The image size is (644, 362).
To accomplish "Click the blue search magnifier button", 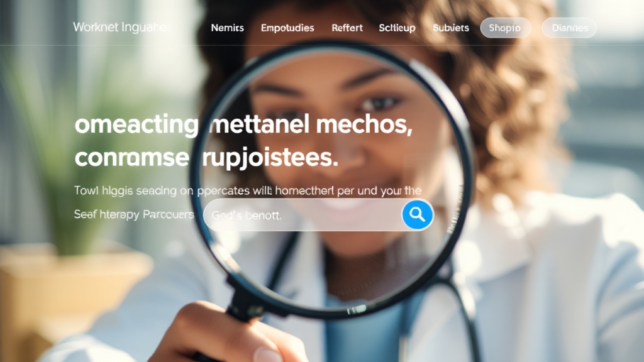I will [x=418, y=215].
